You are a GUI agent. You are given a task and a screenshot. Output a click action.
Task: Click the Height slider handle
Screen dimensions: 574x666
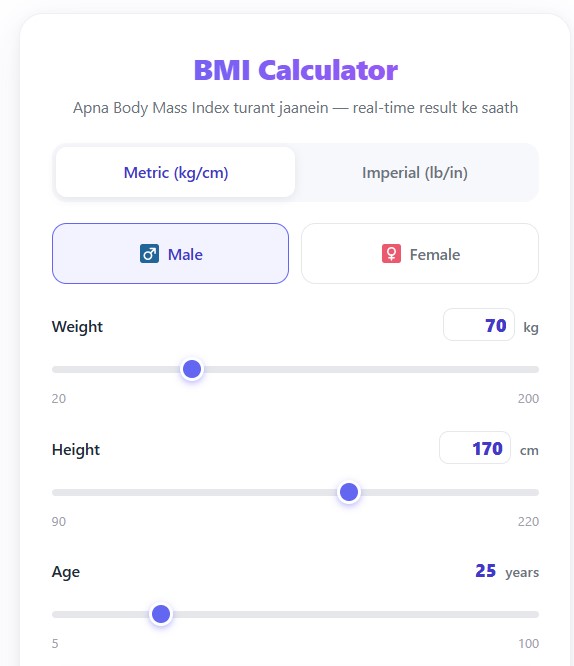coord(349,492)
